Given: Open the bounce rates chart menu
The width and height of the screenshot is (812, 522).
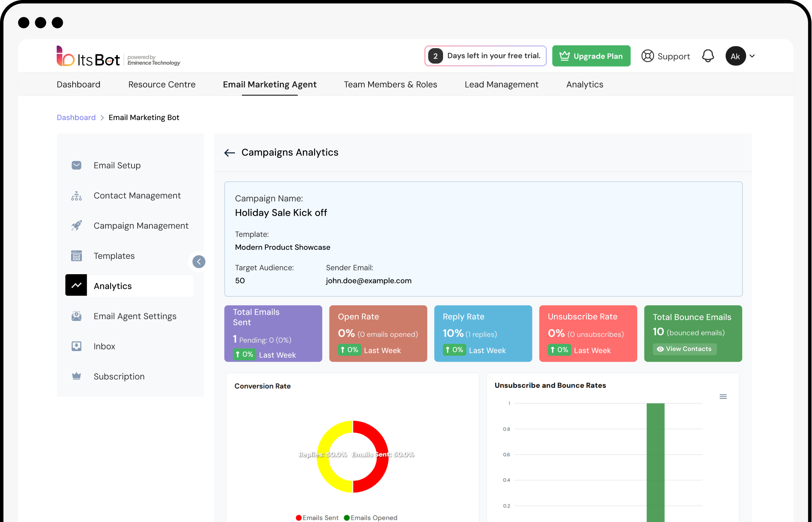Looking at the screenshot, I should [723, 397].
